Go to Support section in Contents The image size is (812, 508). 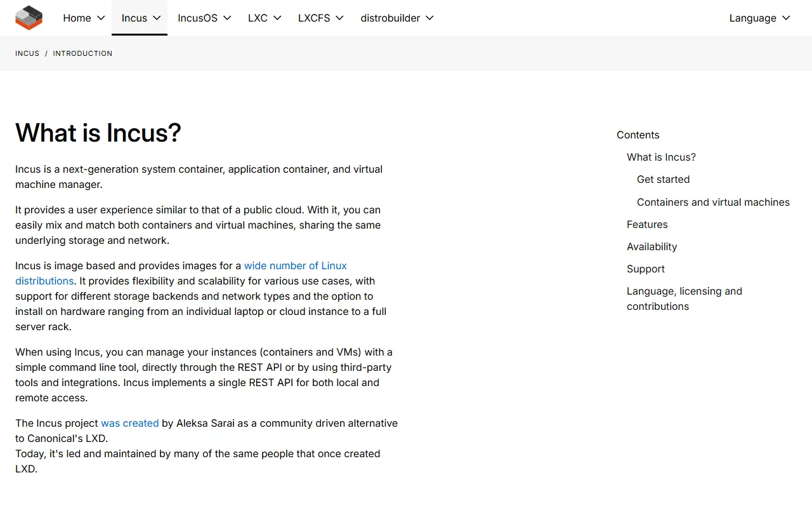click(646, 269)
